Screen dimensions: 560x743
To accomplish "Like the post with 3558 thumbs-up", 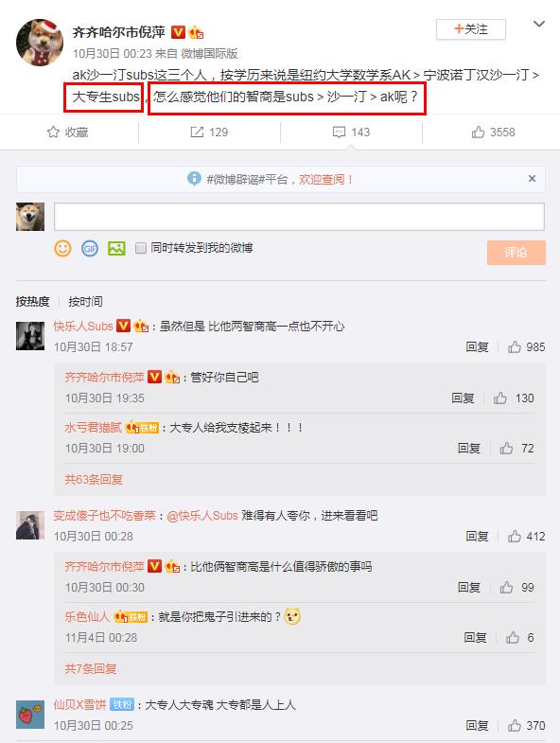I will pos(478,132).
